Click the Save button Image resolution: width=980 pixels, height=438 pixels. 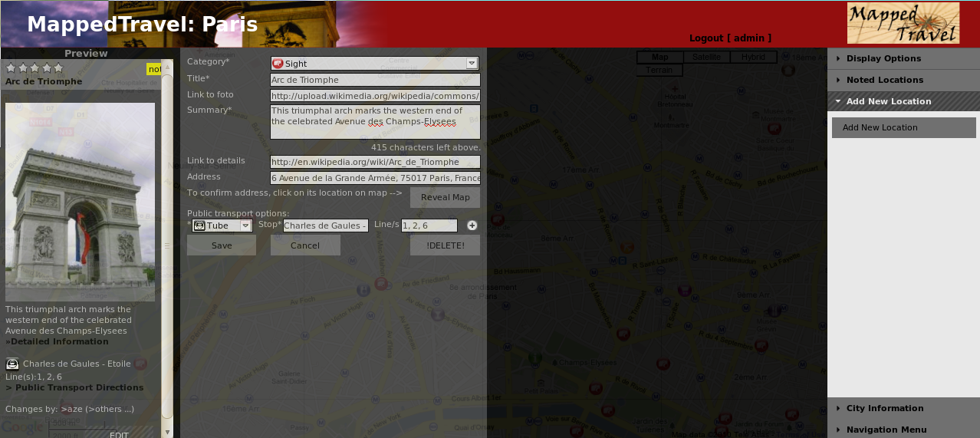[222, 245]
